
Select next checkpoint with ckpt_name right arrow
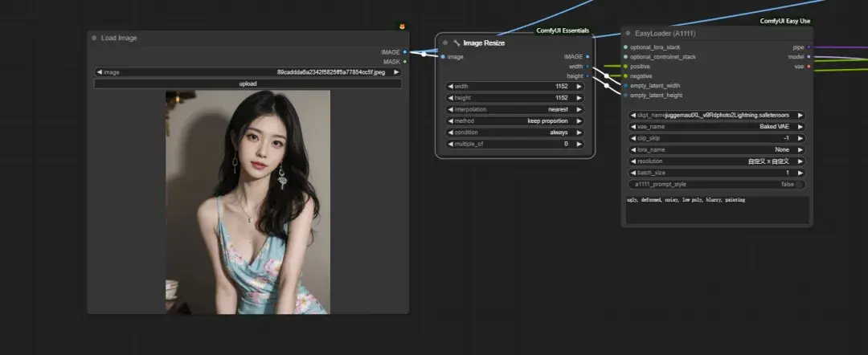point(800,115)
